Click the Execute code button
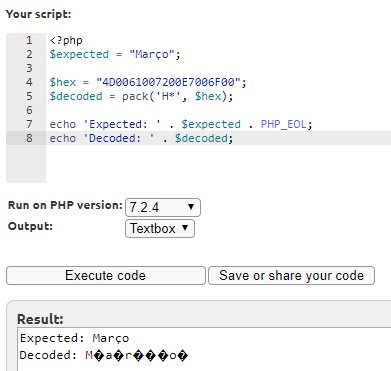Screen dimensions: 391x371 coord(106,275)
